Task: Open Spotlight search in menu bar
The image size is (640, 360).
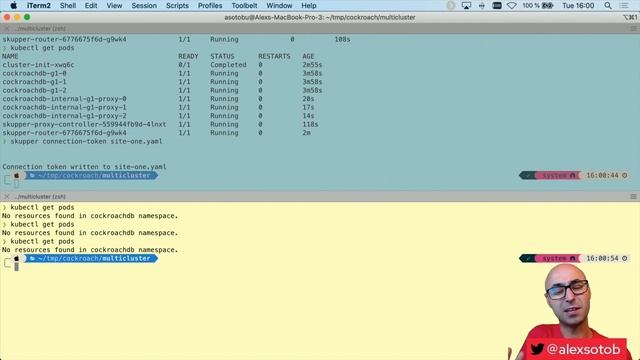Action: pos(608,6)
